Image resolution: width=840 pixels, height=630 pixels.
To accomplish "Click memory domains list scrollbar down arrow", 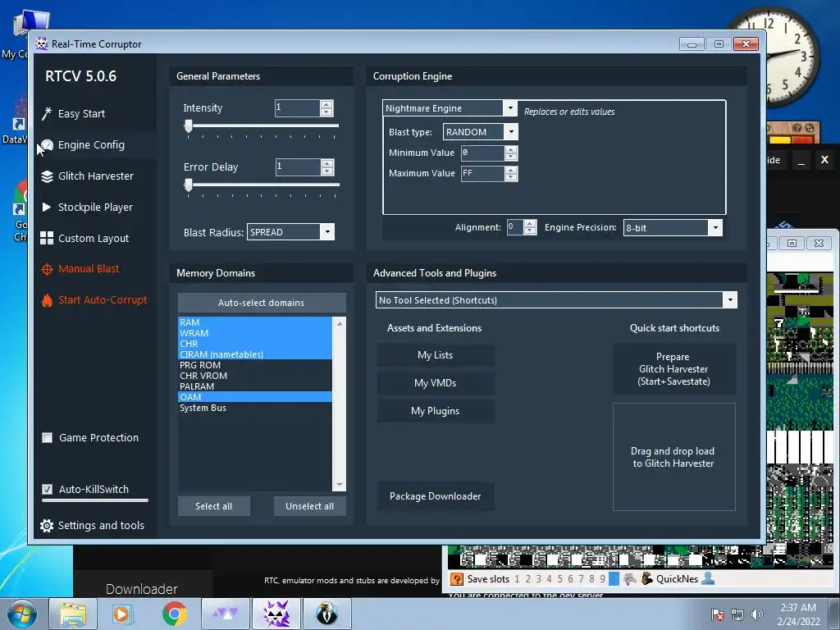I will pos(339,485).
